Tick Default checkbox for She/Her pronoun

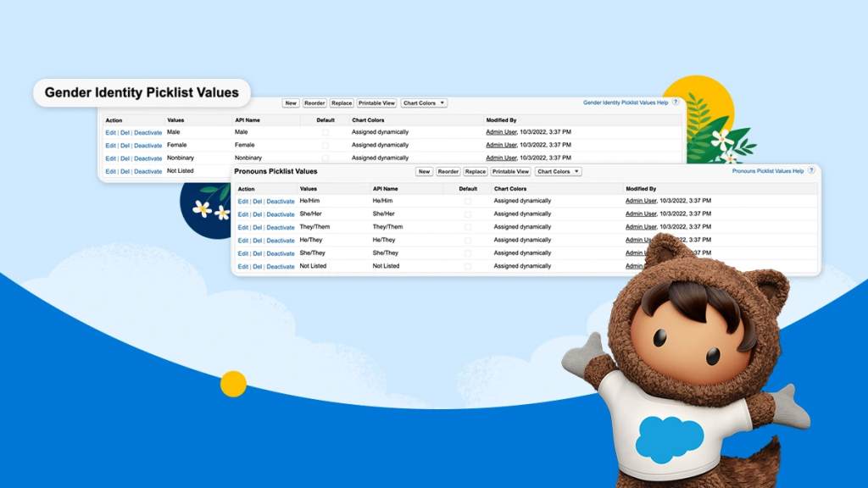(468, 214)
